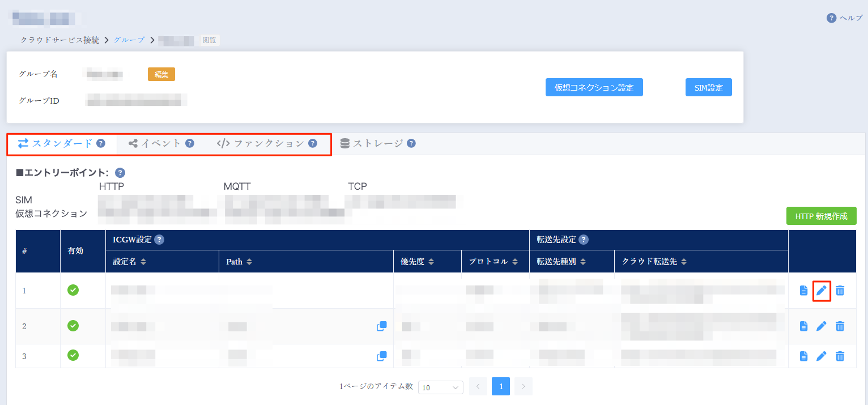
Task: Open help for エントリーポイント
Action: tap(120, 173)
